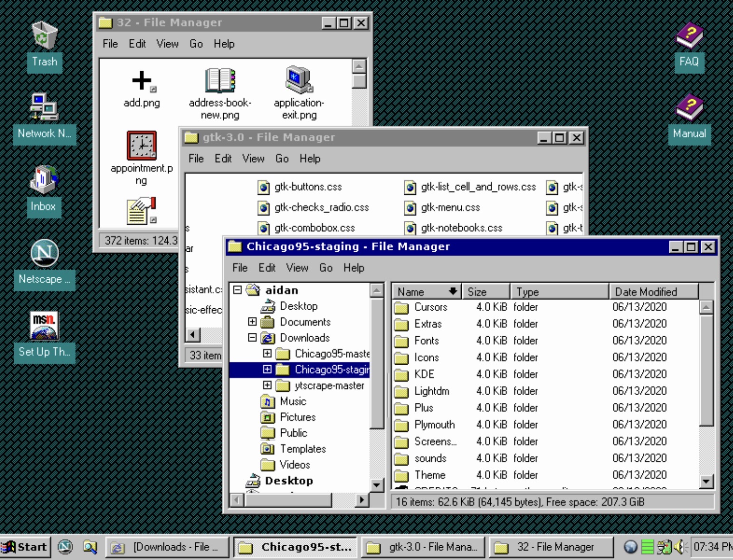Select application-exit.png in 32 File Manager
The image size is (733, 560).
[299, 94]
